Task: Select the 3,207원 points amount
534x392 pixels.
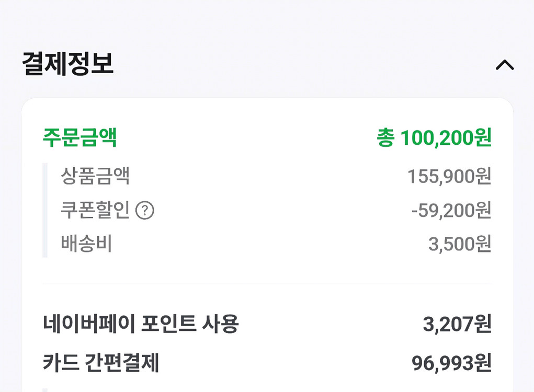Action: coord(458,325)
